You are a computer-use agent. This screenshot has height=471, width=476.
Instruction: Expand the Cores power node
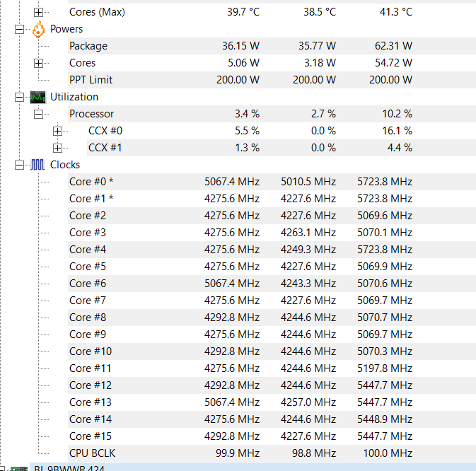pos(38,63)
